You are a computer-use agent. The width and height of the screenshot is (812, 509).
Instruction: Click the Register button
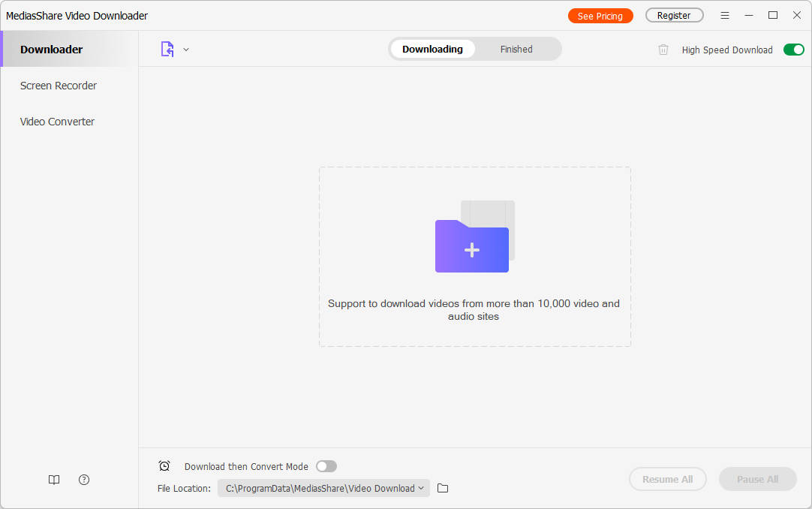click(673, 14)
